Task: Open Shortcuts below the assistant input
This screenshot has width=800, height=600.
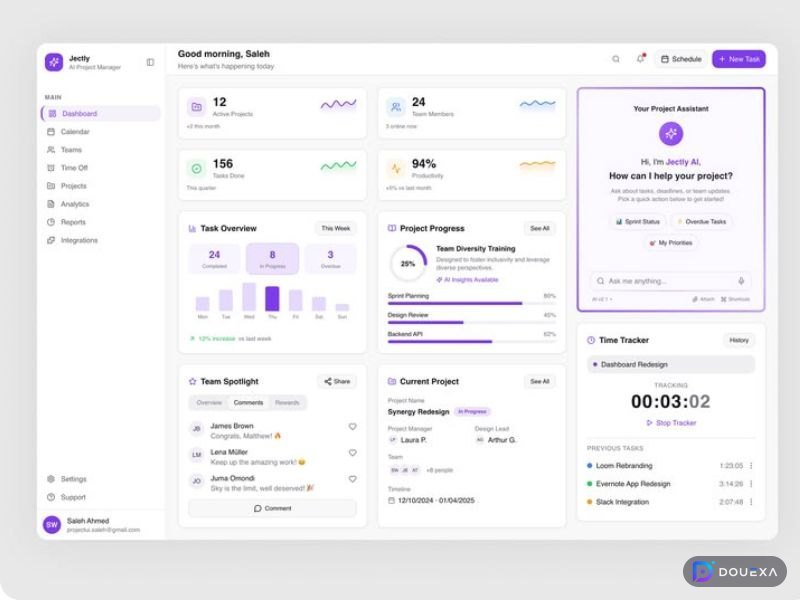Action: coord(735,299)
